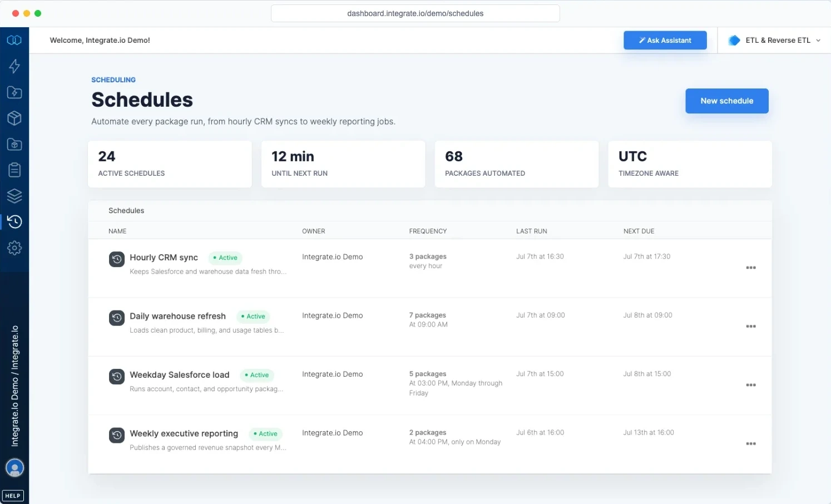Open more options for Daily warehouse refresh
Image resolution: width=831 pixels, height=504 pixels.
(x=751, y=327)
